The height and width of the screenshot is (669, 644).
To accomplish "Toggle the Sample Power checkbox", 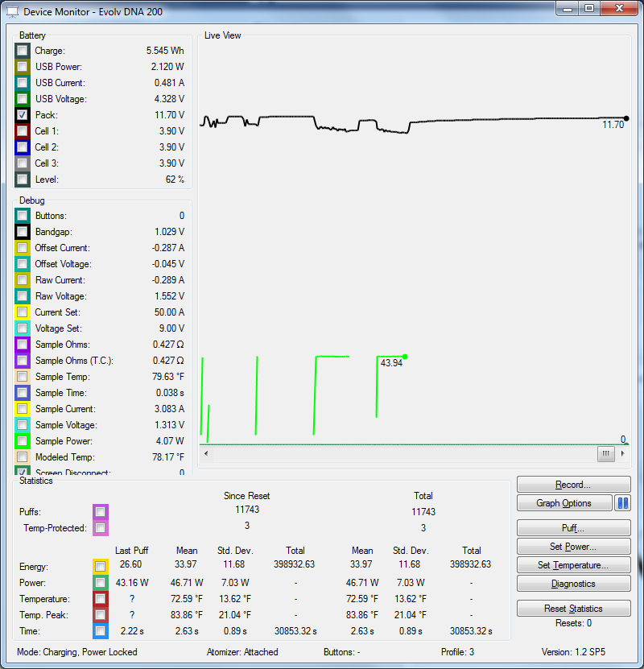I will click(x=22, y=441).
